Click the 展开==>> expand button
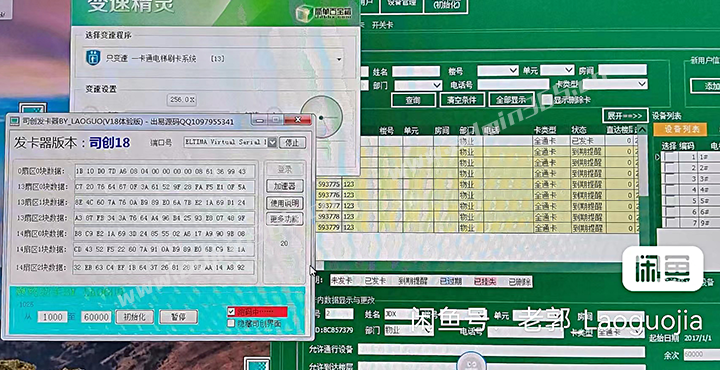The image size is (720, 370). coord(625,115)
